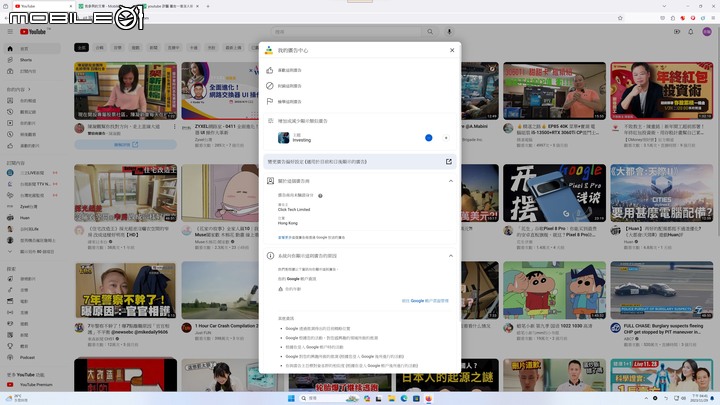Click the blue minus button for Investing topic
The width and height of the screenshot is (720, 405).
428,138
